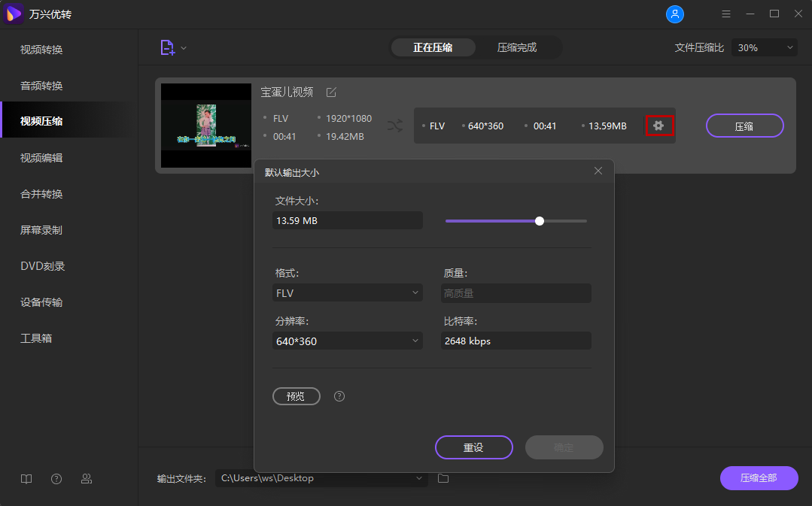812x506 pixels.
Task: Click the user account avatar at top right
Action: (x=674, y=14)
